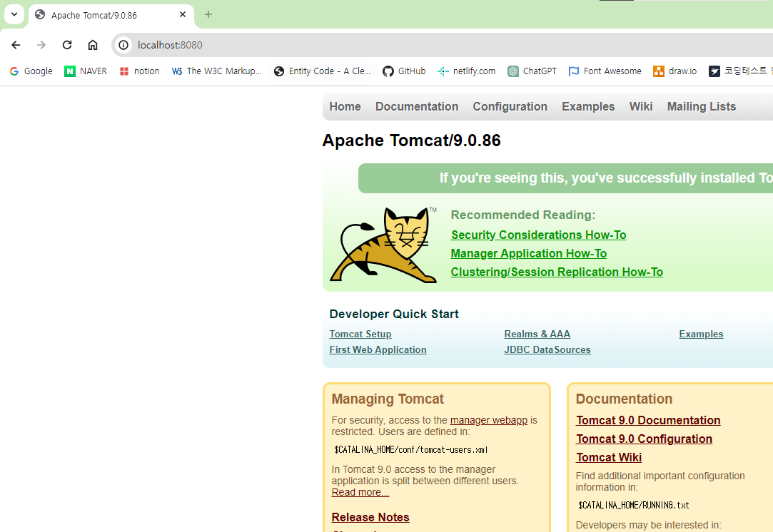
Task: Open a new browser tab
Action: point(208,15)
